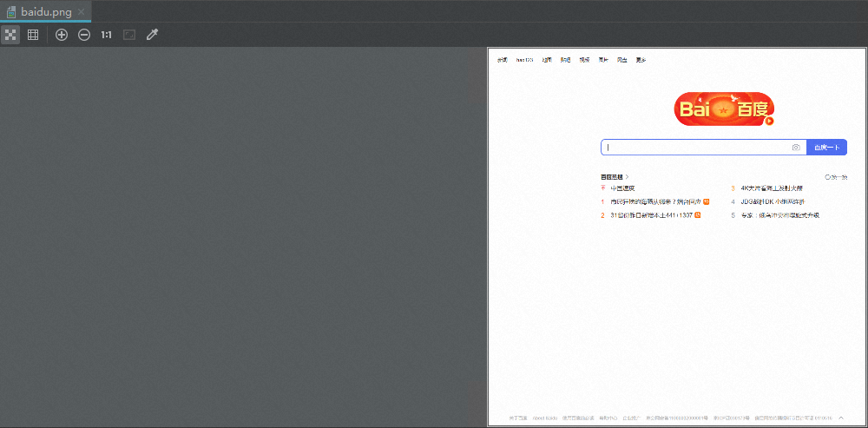Click the 图片 link in top navigation
This screenshot has height=428, width=868.
tap(603, 60)
